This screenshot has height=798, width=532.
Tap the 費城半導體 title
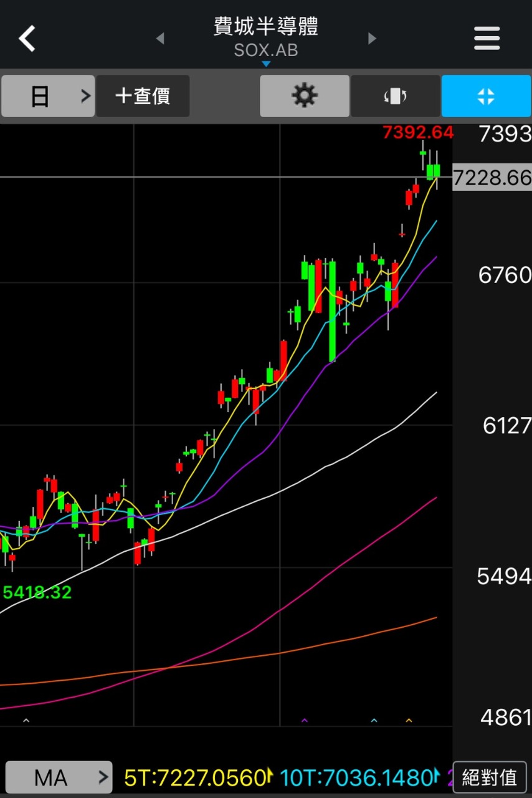266,26
